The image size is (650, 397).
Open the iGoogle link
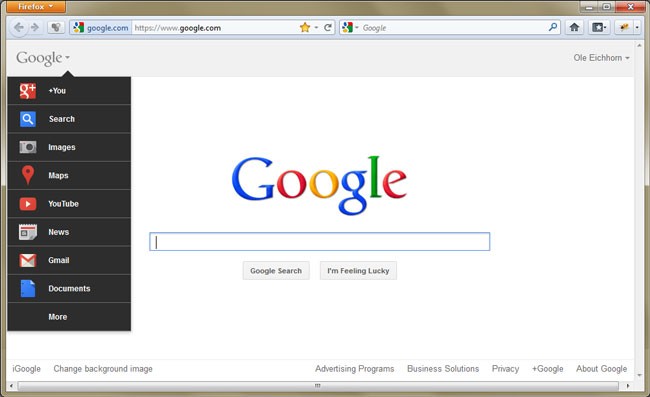(27, 369)
